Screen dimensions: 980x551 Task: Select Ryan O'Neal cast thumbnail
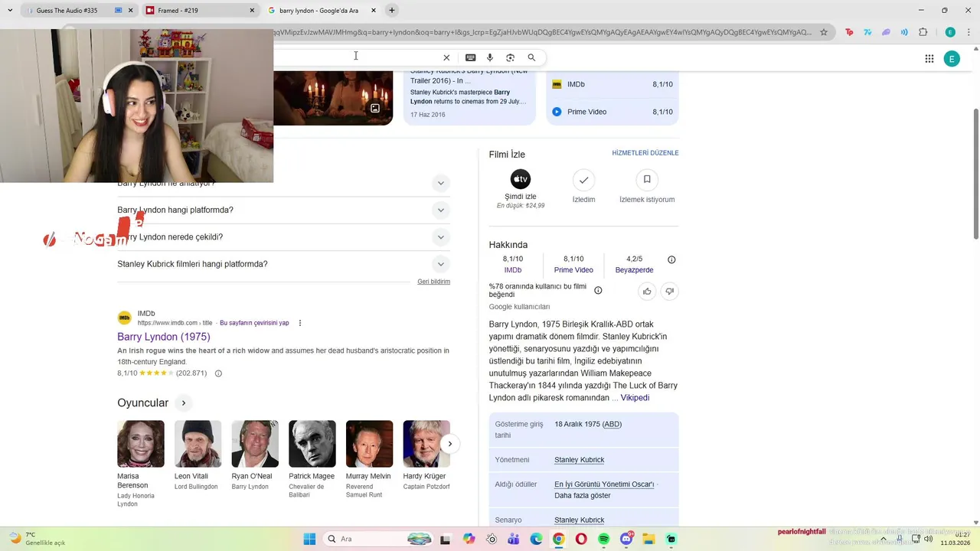tap(255, 443)
